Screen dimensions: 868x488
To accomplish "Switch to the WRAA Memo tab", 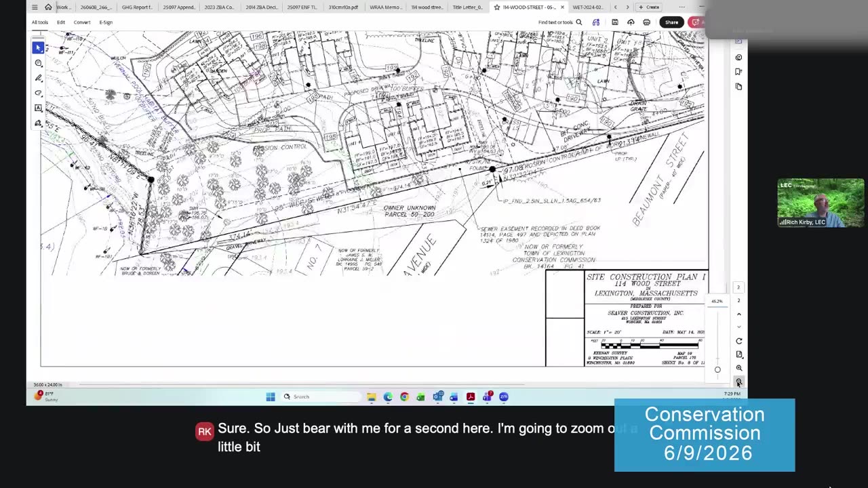I will pos(385,7).
